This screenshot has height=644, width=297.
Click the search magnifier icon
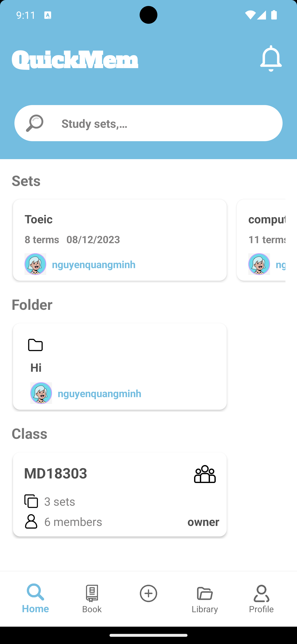click(x=34, y=123)
